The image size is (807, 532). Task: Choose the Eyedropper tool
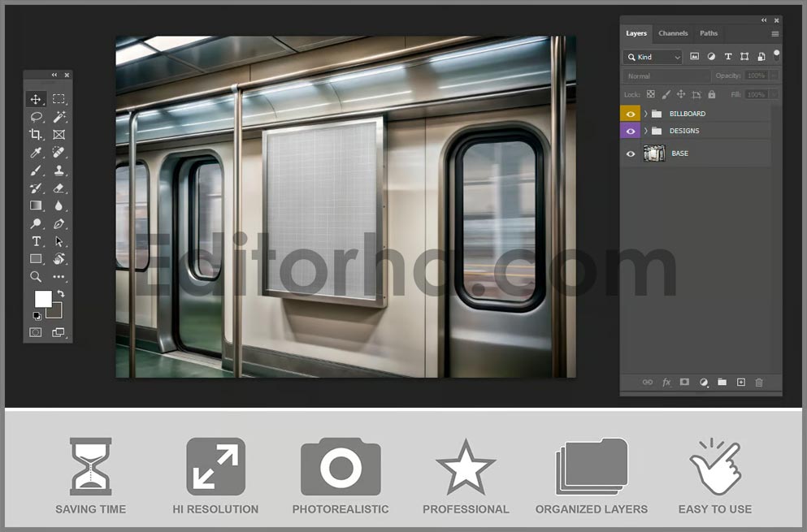coord(36,153)
